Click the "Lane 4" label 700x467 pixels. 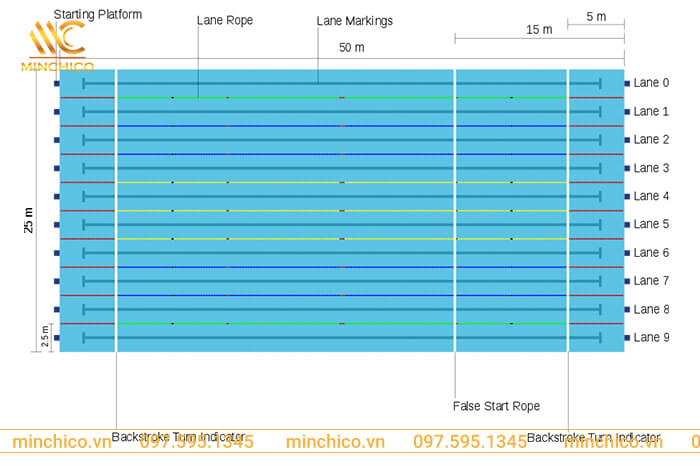pos(651,197)
